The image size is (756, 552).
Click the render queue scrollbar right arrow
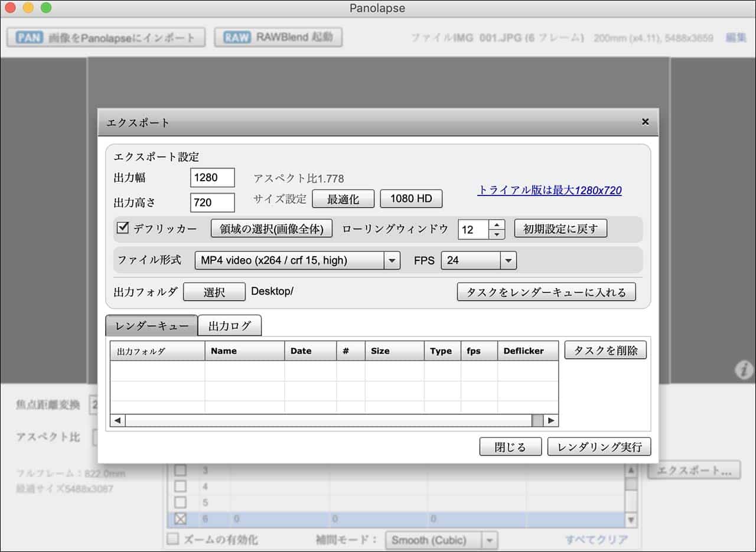coord(550,420)
